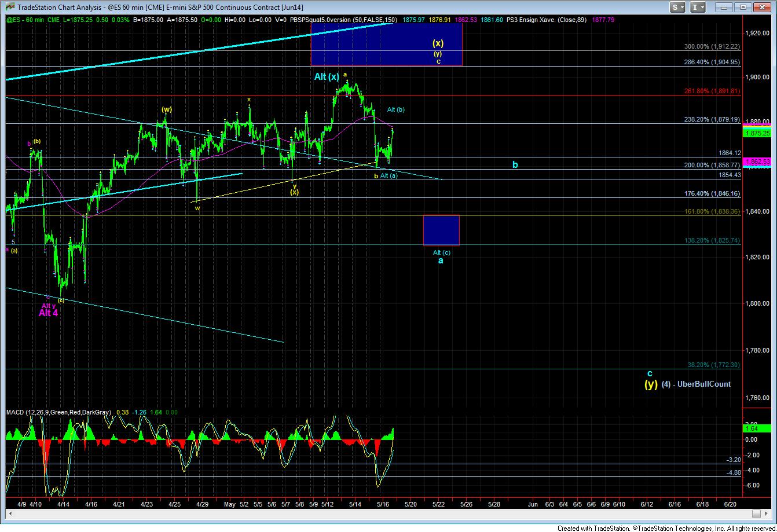Click the green 1,875.25 current price tag
Screen dimensions: 777x532
[758, 133]
